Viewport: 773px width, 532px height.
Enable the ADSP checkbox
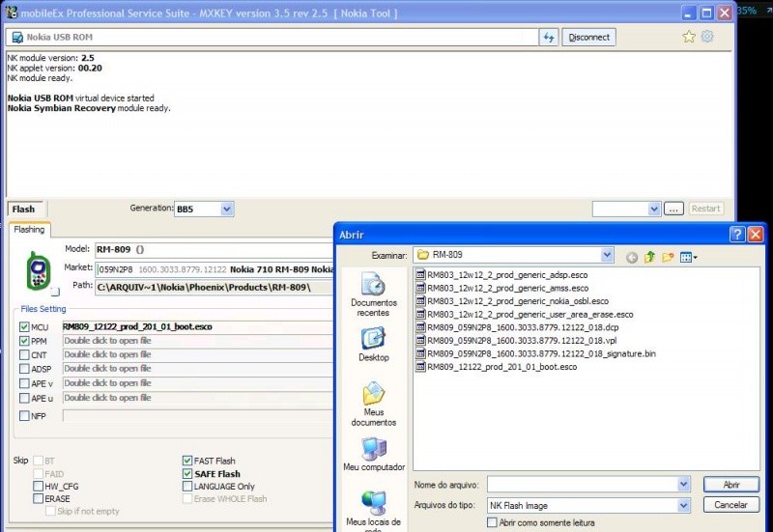[24, 369]
